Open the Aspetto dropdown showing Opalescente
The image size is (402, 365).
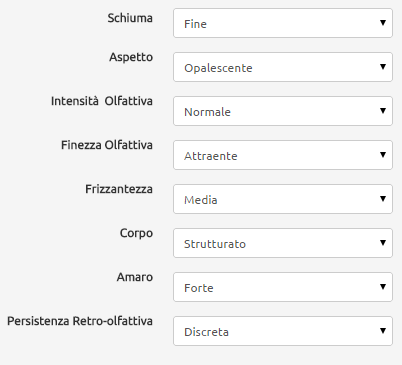pos(283,67)
